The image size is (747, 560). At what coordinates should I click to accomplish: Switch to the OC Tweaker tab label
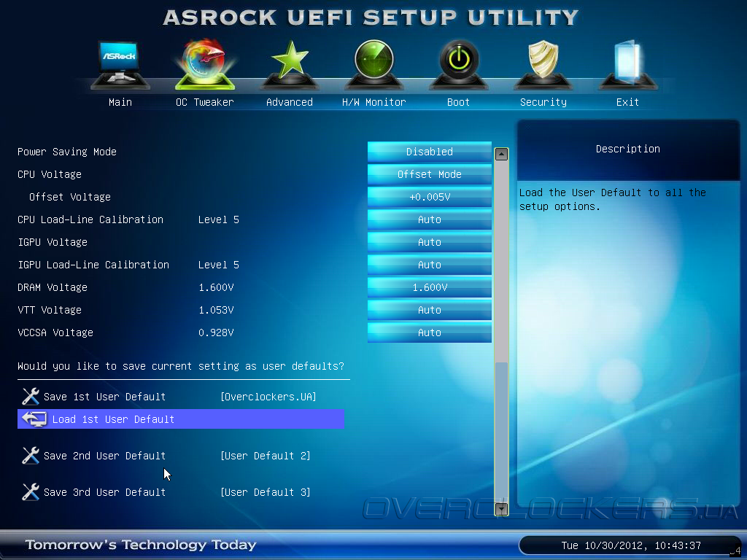tap(205, 102)
